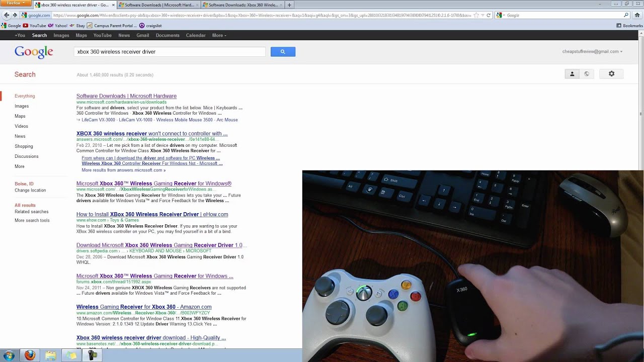
Task: Open Images in the Google top bar
Action: coord(61,35)
